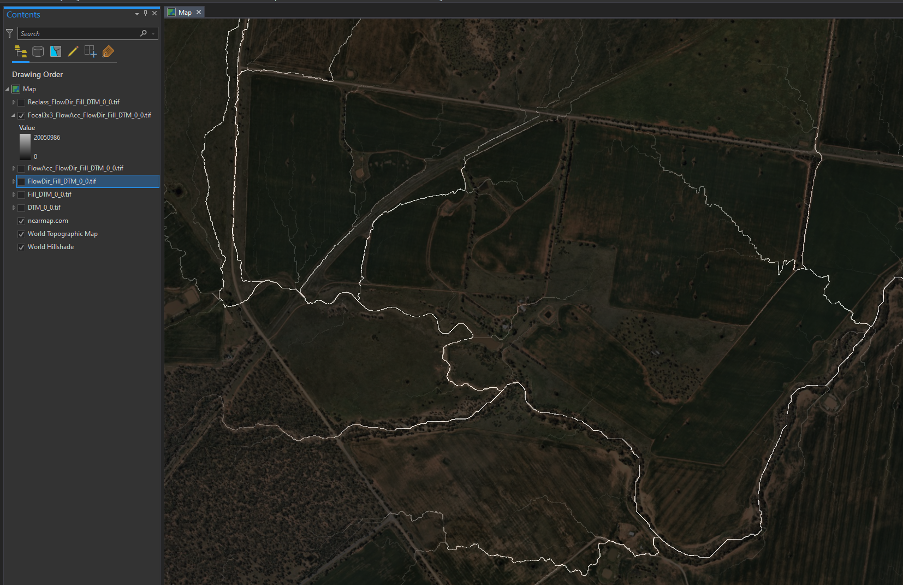This screenshot has width=904, height=586.
Task: Select the List By Labeling icon
Action: [x=106, y=52]
